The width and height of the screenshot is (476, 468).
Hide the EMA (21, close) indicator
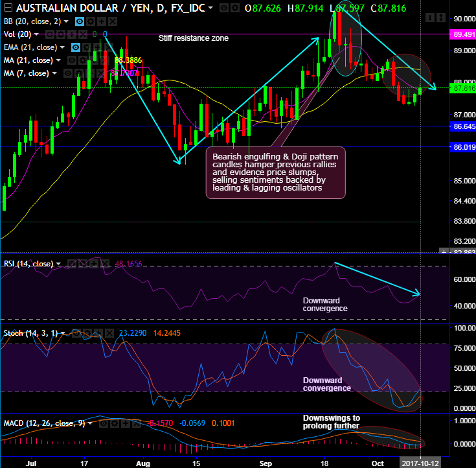[76, 47]
